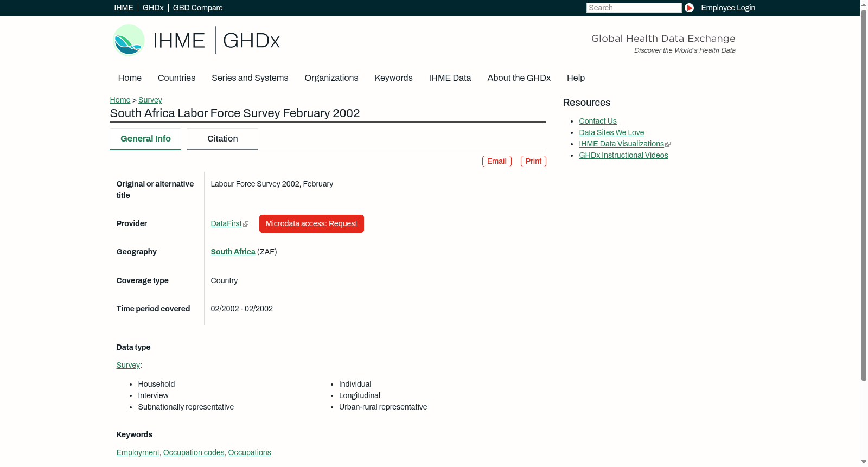
Task: Click the 'Country' coverage type value
Action: 224,281
